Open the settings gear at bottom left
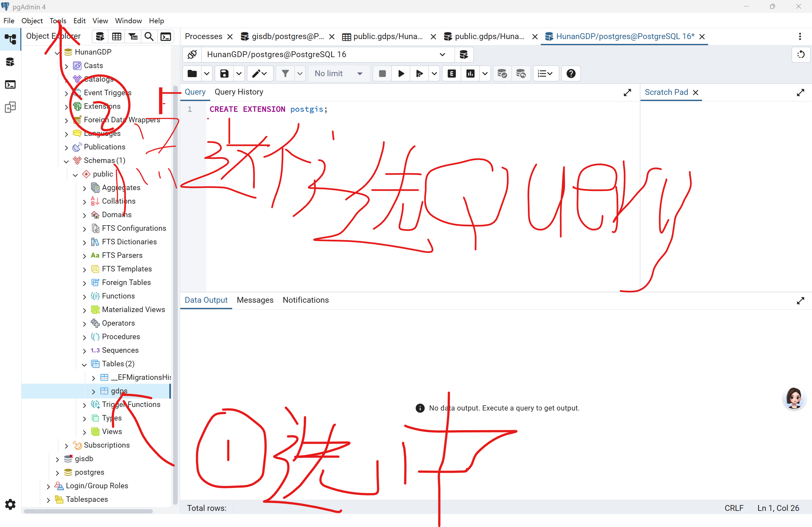The width and height of the screenshot is (812, 527). (10, 504)
